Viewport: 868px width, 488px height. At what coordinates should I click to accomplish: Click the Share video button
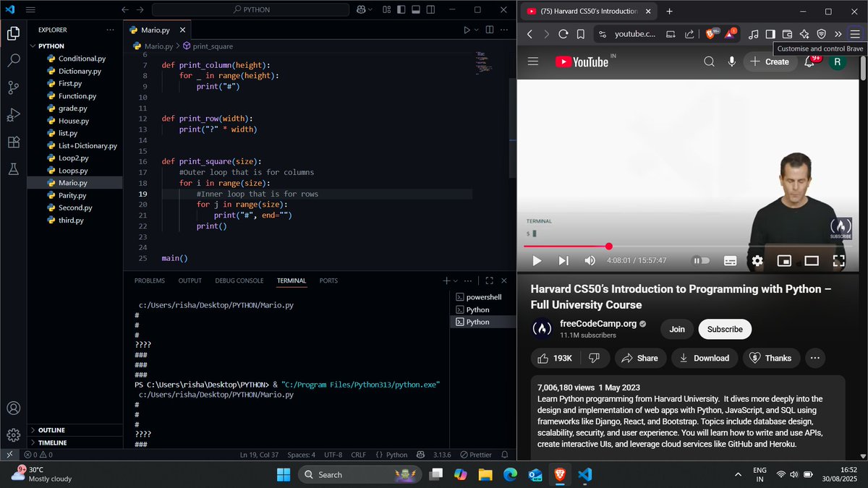(x=640, y=358)
